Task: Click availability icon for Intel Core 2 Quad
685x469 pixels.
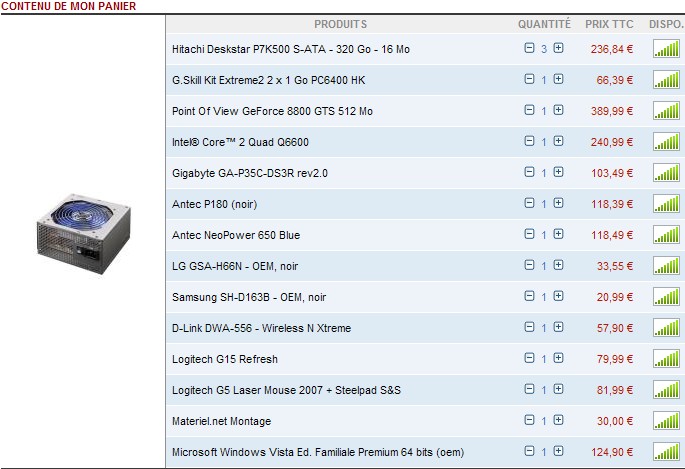Action: pyautogui.click(x=666, y=141)
